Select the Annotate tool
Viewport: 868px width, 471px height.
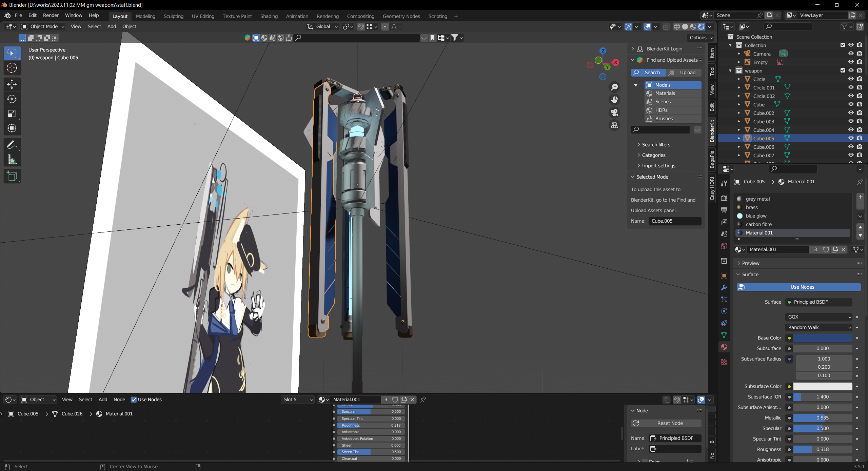tap(12, 145)
